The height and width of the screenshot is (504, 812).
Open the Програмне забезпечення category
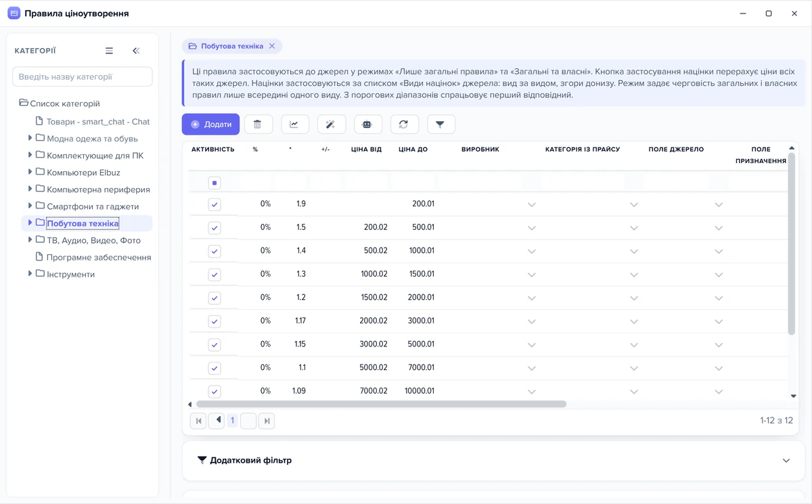tap(99, 257)
